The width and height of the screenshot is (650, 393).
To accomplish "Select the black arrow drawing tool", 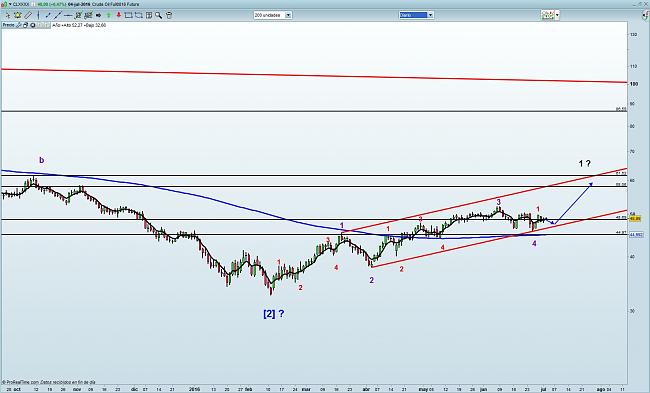I will [99, 15].
